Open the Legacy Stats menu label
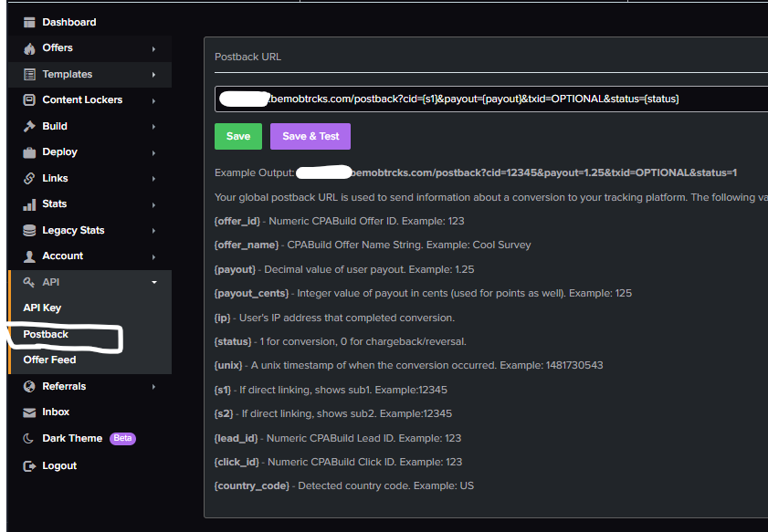Image resolution: width=768 pixels, height=532 pixels. click(73, 230)
